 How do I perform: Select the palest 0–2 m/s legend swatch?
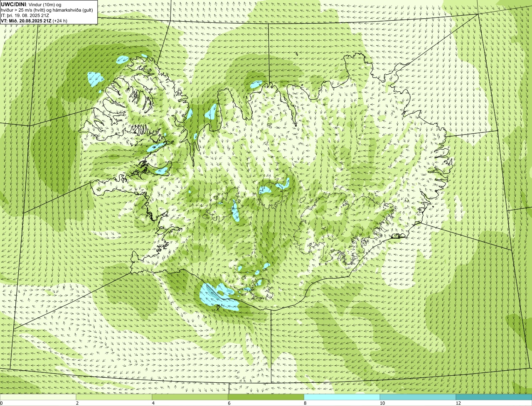(38, 397)
